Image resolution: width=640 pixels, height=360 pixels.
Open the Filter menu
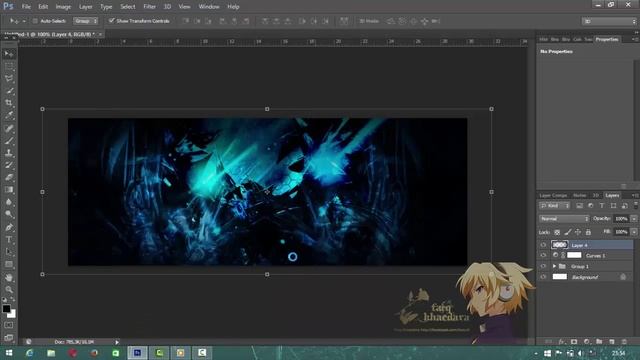pyautogui.click(x=149, y=7)
